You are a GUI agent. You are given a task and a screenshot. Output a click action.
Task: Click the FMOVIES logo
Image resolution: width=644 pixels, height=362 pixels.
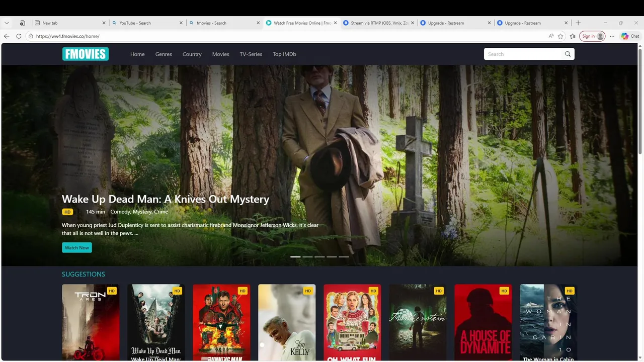[85, 54]
